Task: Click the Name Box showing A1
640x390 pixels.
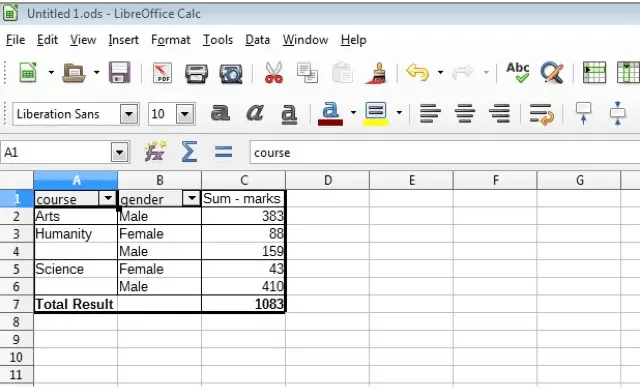Action: [x=56, y=153]
